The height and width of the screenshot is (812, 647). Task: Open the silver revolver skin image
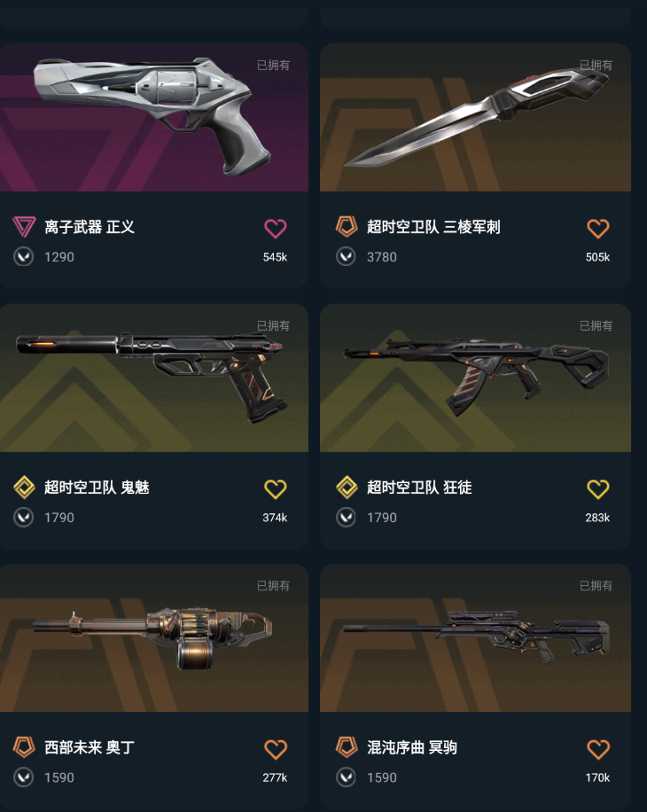pos(153,118)
